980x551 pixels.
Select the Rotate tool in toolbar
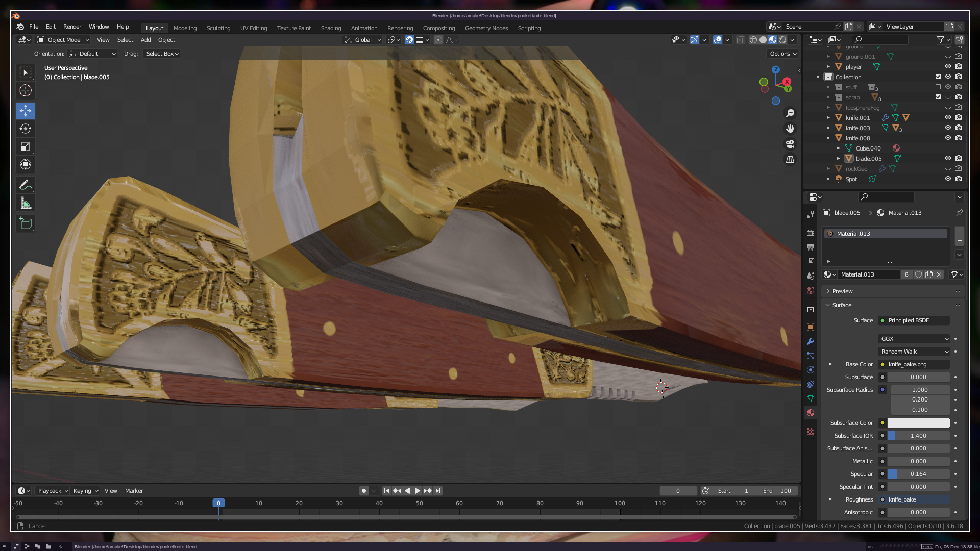click(x=26, y=129)
